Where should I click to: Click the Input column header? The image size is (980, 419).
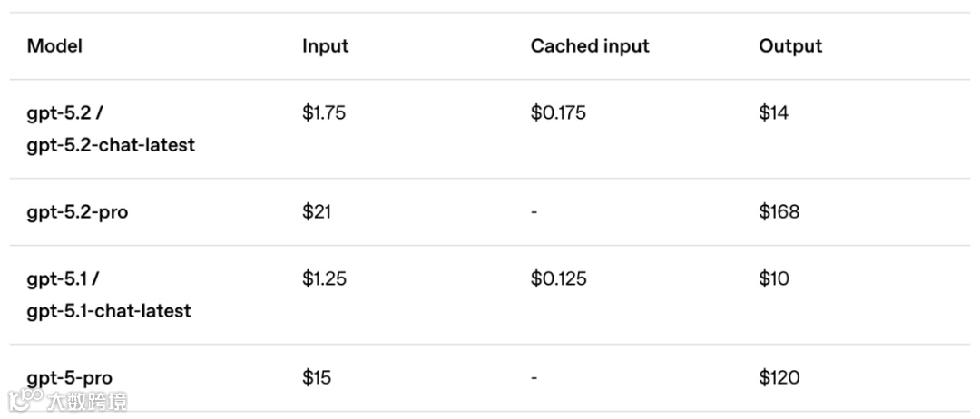pyautogui.click(x=325, y=46)
